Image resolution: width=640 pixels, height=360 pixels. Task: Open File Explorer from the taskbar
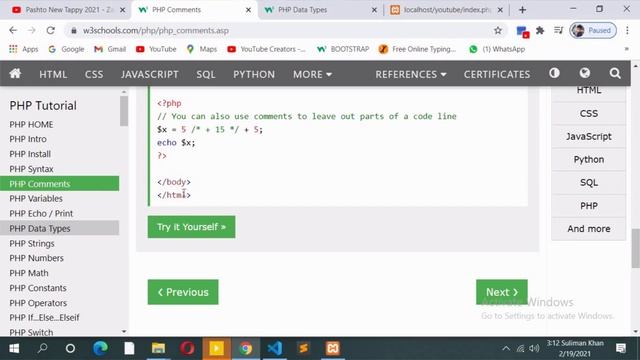click(x=158, y=348)
